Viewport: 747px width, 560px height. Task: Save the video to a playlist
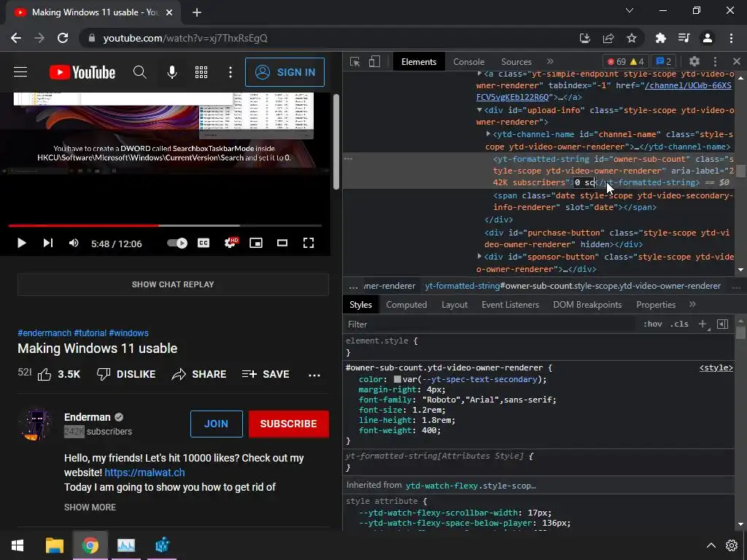tap(266, 374)
